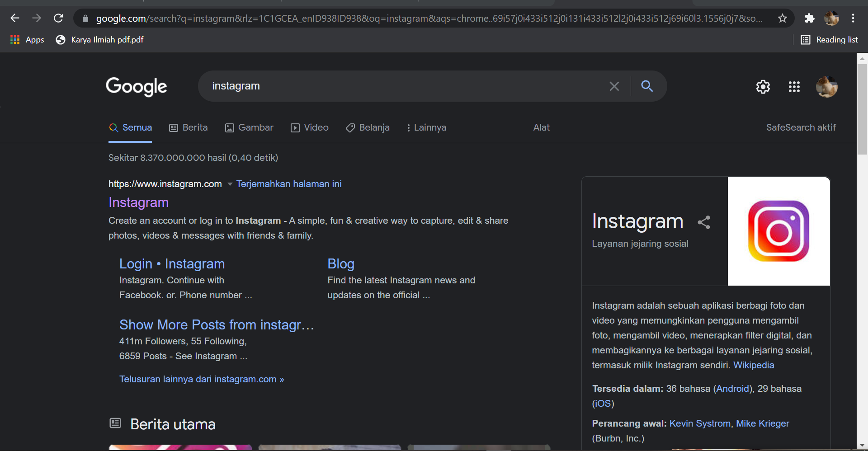Viewport: 868px width, 451px height.
Task: Open Google search settings gear
Action: click(763, 87)
